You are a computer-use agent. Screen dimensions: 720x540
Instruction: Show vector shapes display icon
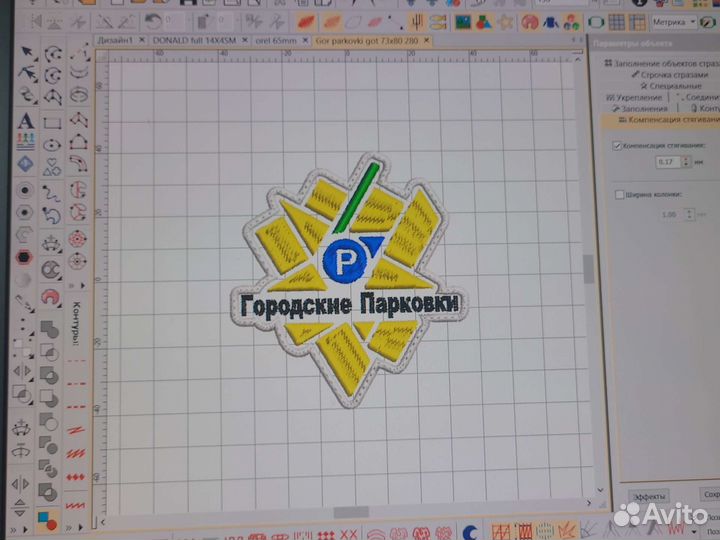[x=483, y=22]
